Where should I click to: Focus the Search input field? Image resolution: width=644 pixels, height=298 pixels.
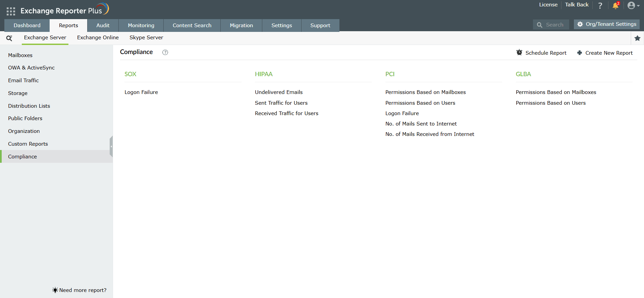coord(551,24)
